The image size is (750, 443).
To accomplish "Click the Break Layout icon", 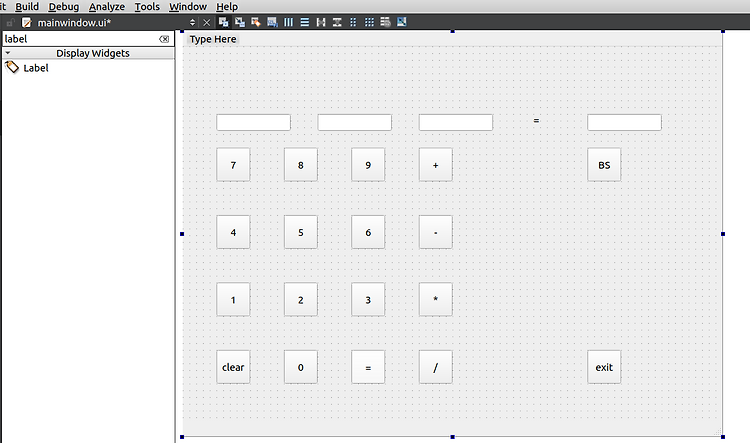I will coord(386,22).
